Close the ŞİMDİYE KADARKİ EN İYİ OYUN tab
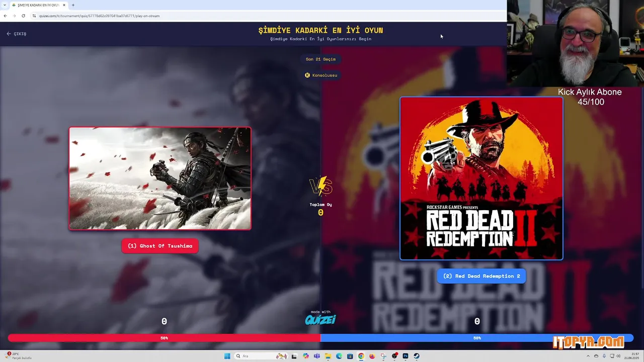Screen dimensions: 644x362 click(64, 5)
